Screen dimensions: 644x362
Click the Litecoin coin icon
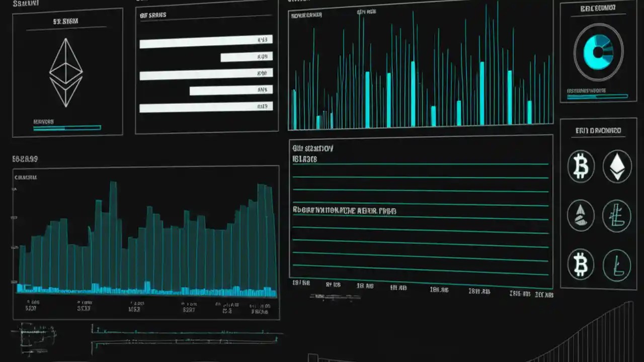pos(618,215)
